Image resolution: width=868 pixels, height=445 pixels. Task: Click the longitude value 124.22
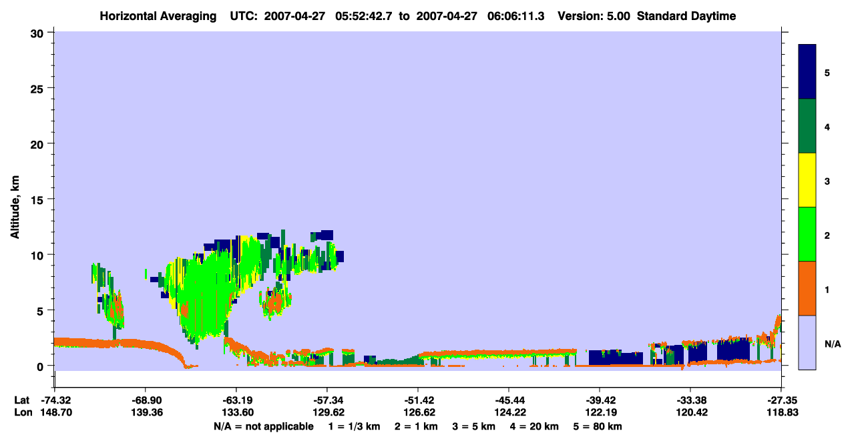tap(509, 412)
